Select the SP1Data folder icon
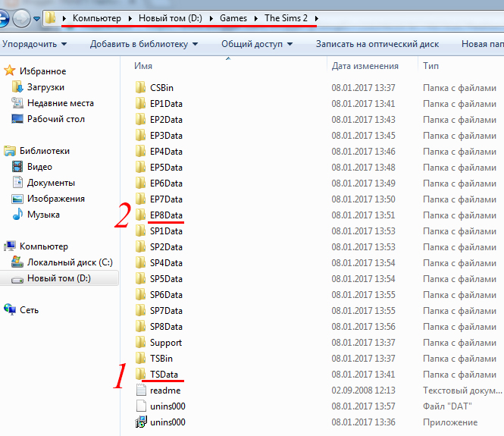The width and height of the screenshot is (504, 436). (140, 231)
